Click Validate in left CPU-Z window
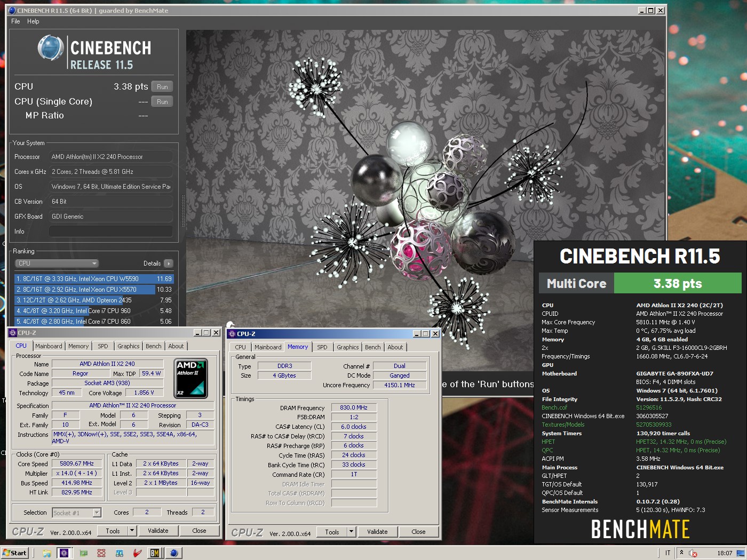747x560 pixels. (x=158, y=531)
